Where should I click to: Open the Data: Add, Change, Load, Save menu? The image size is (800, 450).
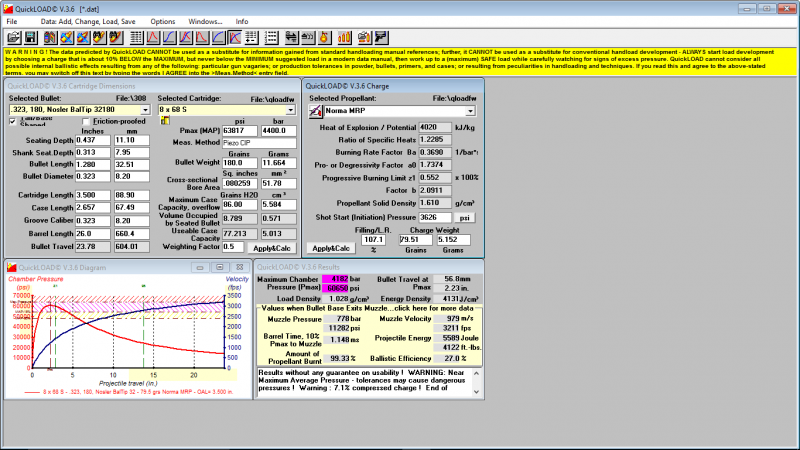pyautogui.click(x=88, y=21)
